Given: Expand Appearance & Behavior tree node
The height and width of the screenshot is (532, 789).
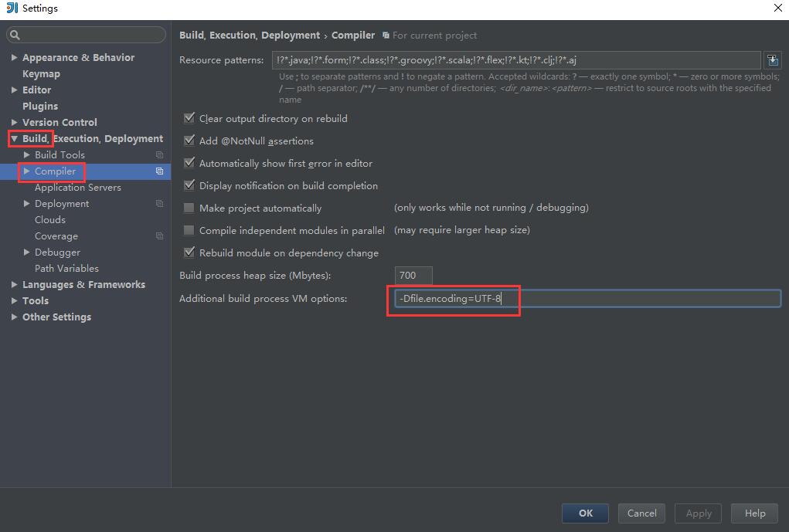Looking at the screenshot, I should click(x=14, y=57).
